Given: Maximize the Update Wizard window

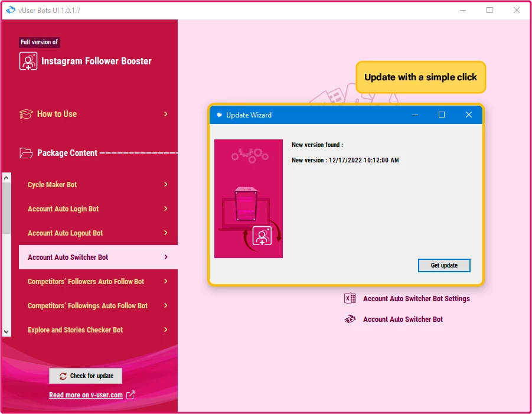Looking at the screenshot, I should pos(442,115).
